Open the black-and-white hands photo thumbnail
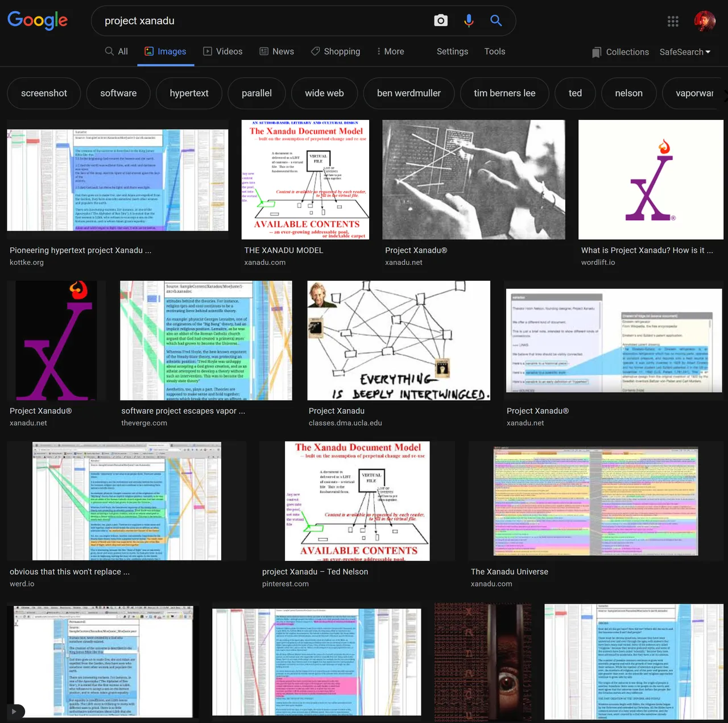The height and width of the screenshot is (723, 728). coord(474,180)
